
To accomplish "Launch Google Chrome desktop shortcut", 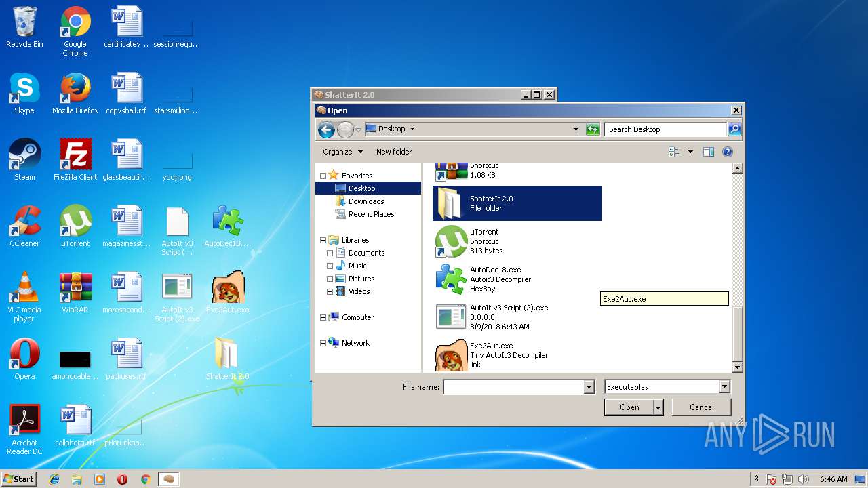I will 75,32.
